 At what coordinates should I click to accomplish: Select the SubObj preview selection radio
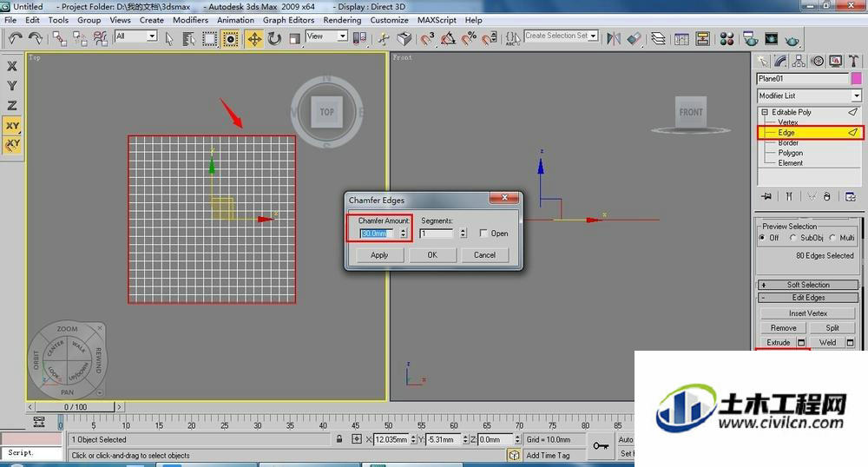click(x=792, y=237)
